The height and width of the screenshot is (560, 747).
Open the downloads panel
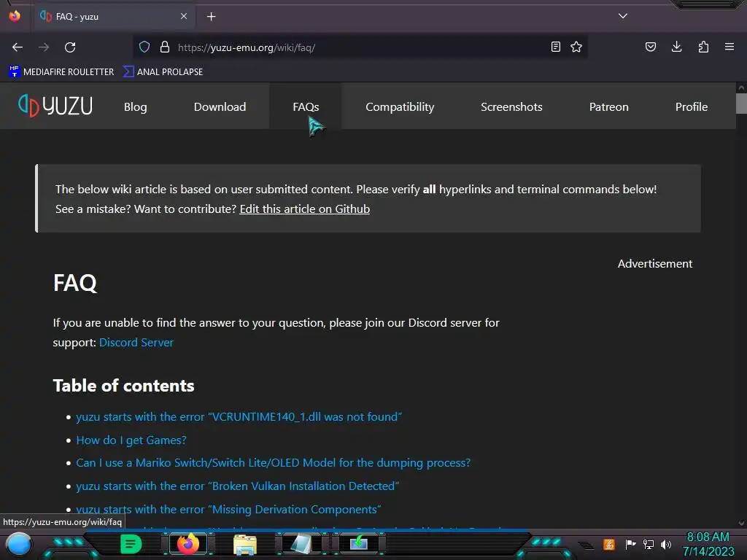point(676,47)
